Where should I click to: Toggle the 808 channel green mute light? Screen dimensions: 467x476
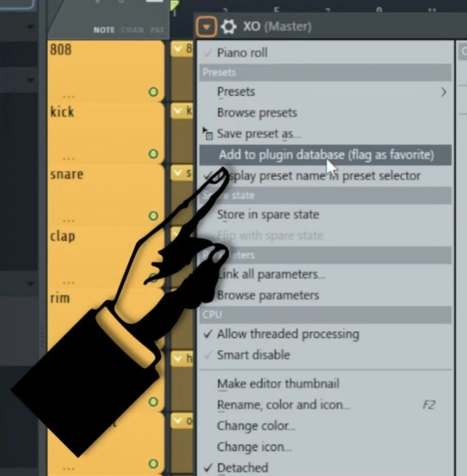[153, 92]
